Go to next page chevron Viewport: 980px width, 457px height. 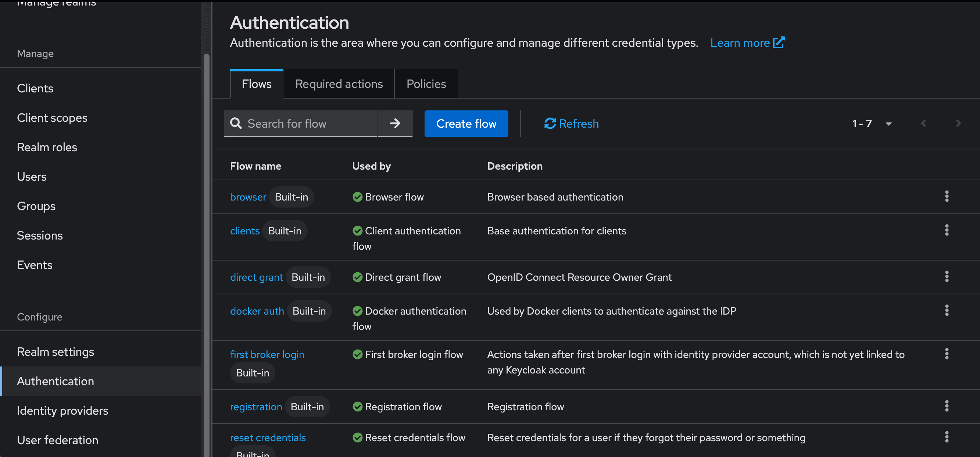[x=958, y=124]
